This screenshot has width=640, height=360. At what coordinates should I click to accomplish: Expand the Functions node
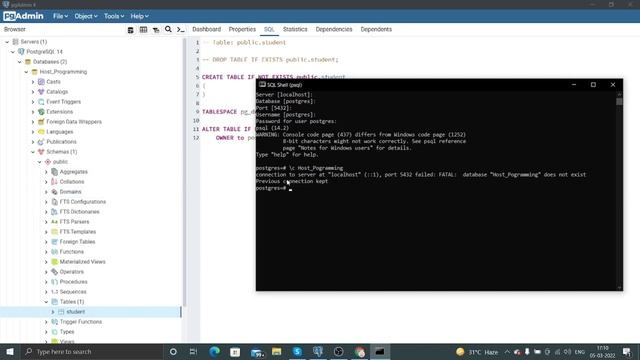pyautogui.click(x=46, y=252)
